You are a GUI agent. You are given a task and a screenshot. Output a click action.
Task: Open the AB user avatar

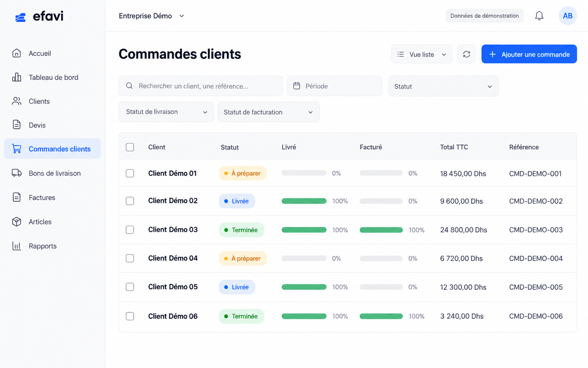coord(568,16)
